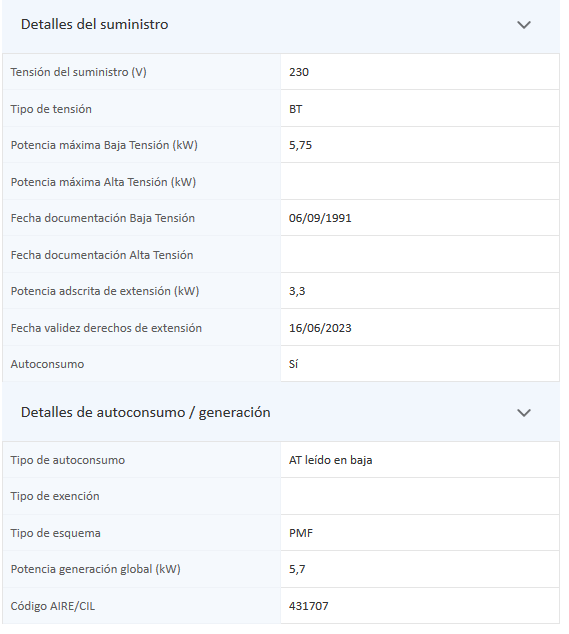Click the Autoconsumo row label
569x634 pixels.
[x=47, y=364]
